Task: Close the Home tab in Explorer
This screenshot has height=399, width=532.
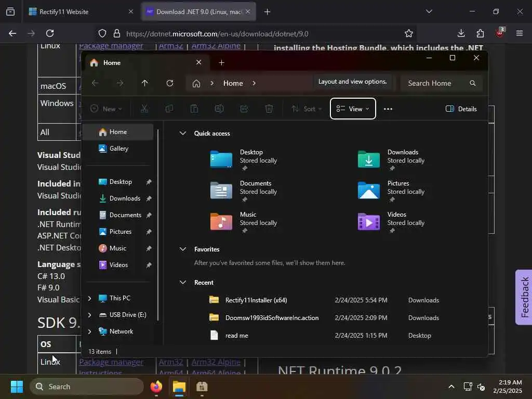Action: (x=199, y=62)
